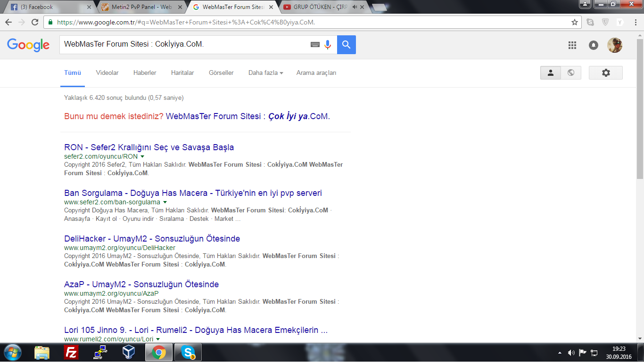Open the Google apps grid
Viewport: 644px width, 364px height.
(572, 45)
